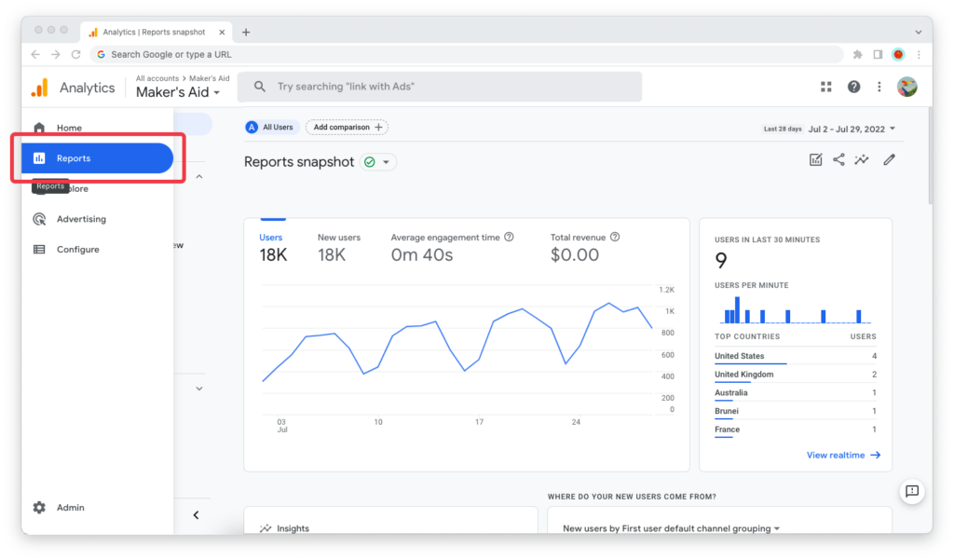This screenshot has width=954, height=560.
Task: Click the United Kingdom country row
Action: 796,375
